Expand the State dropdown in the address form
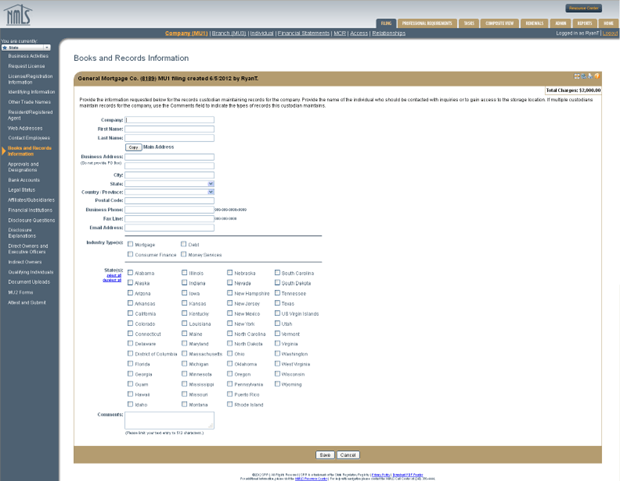This screenshot has height=481, width=620. (x=170, y=184)
